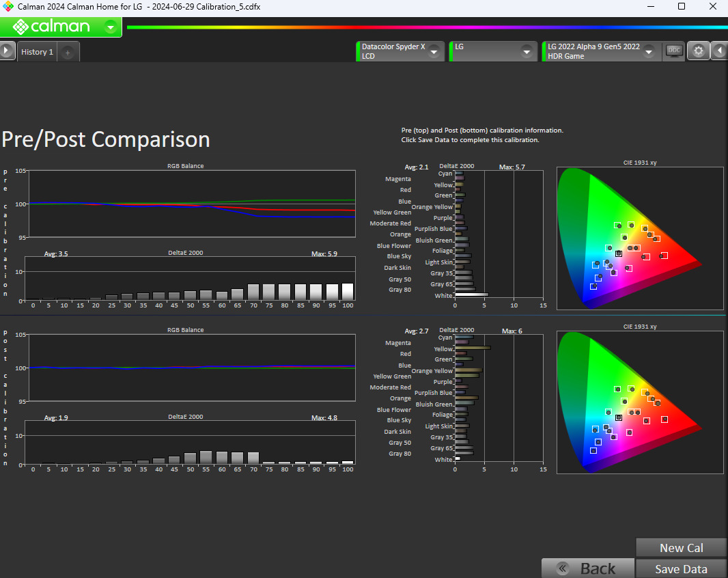This screenshot has height=578, width=728.
Task: Expand the LG source dropdown
Action: [x=526, y=52]
